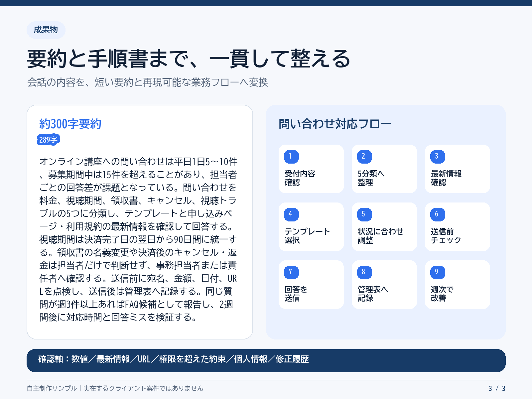Click the summary paragraph starting オンライン講座への問い合わせ

138,239
